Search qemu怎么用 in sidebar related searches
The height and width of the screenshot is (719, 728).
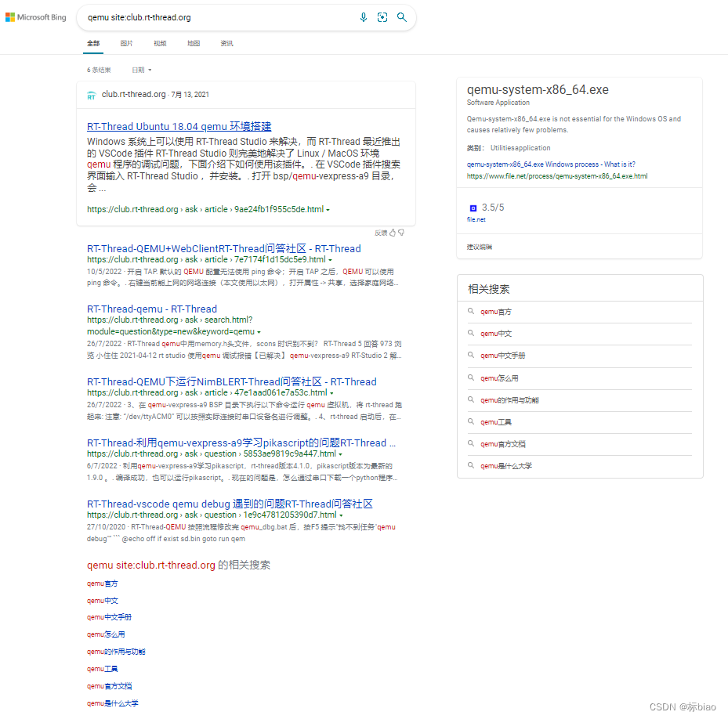click(499, 378)
